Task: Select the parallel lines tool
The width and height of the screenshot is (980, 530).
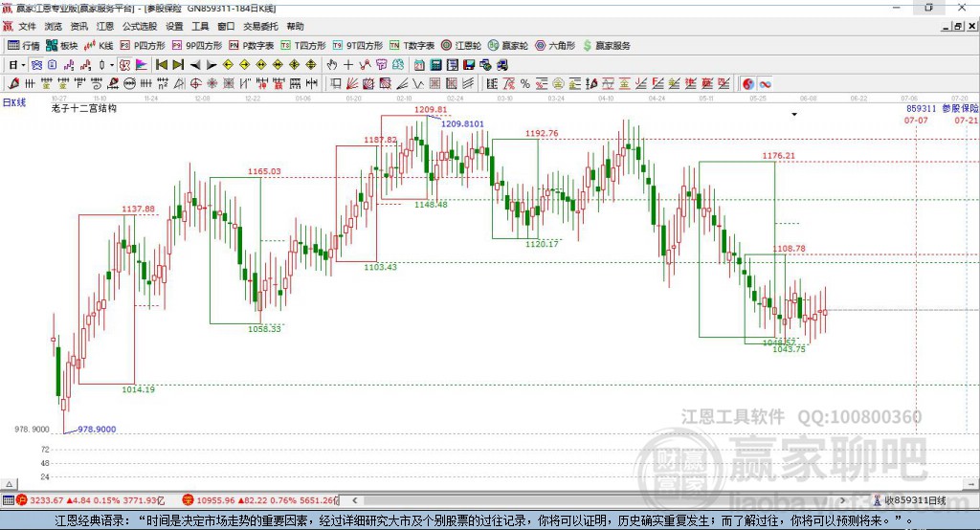Action: [467, 84]
